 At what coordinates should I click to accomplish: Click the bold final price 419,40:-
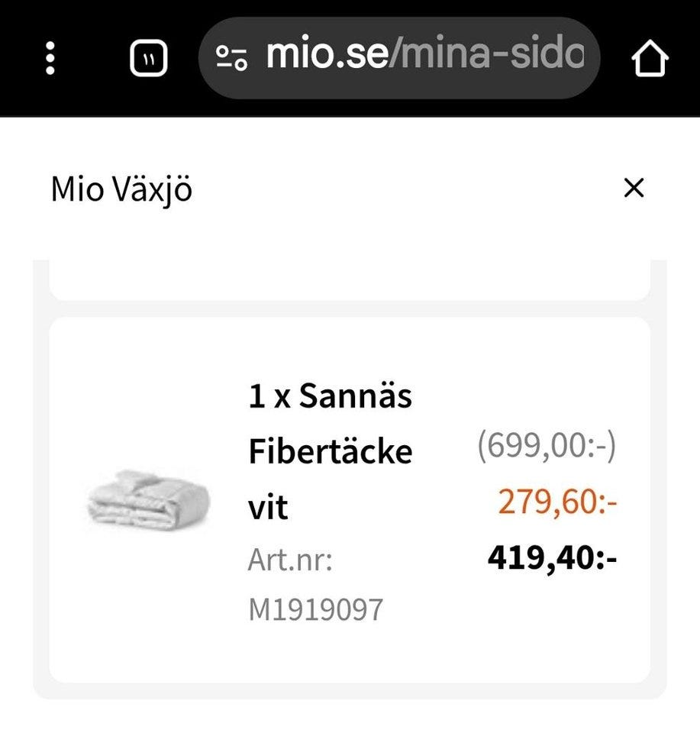point(552,559)
